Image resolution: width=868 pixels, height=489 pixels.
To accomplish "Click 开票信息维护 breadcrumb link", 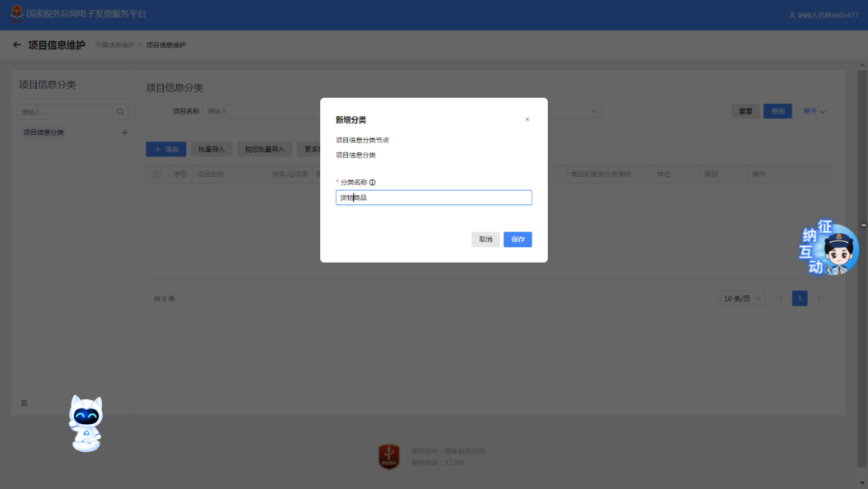I will (113, 45).
